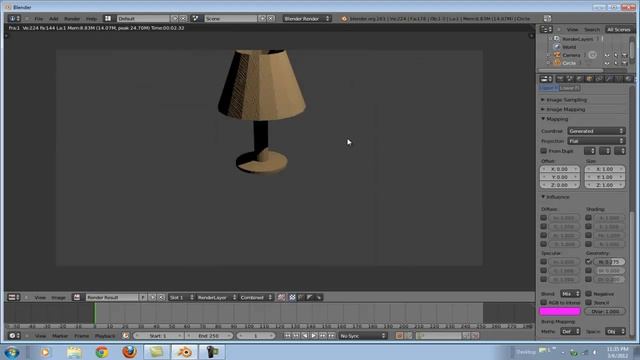Open the Bump Mapping Method dropdown
The image size is (640, 360).
(570, 331)
